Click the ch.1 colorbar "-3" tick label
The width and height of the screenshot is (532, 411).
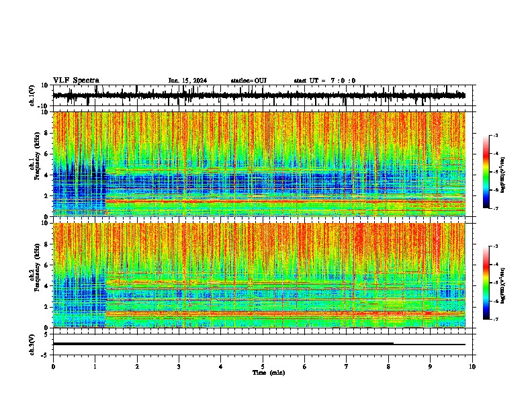tap(496, 136)
